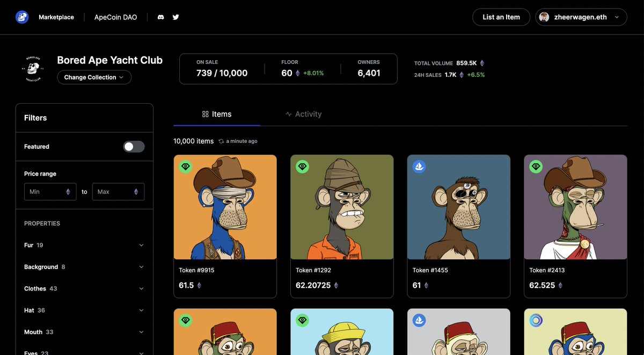Click the ETH icon next to price 62.20725
The width and height of the screenshot is (644, 355).
pyautogui.click(x=336, y=285)
